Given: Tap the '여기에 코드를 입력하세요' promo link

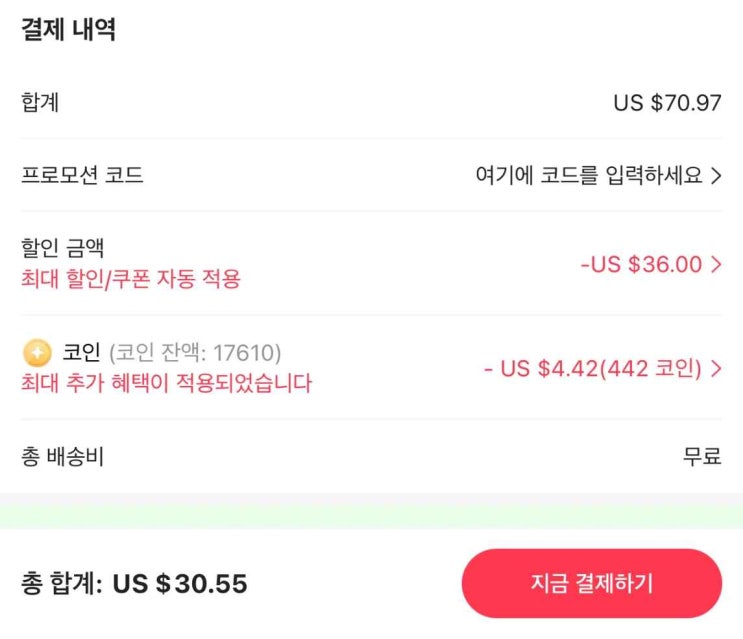Looking at the screenshot, I should pyautogui.click(x=588, y=177).
